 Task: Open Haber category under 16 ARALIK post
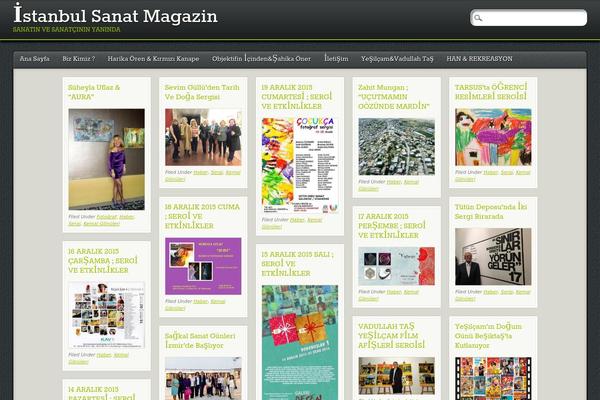[x=104, y=355]
